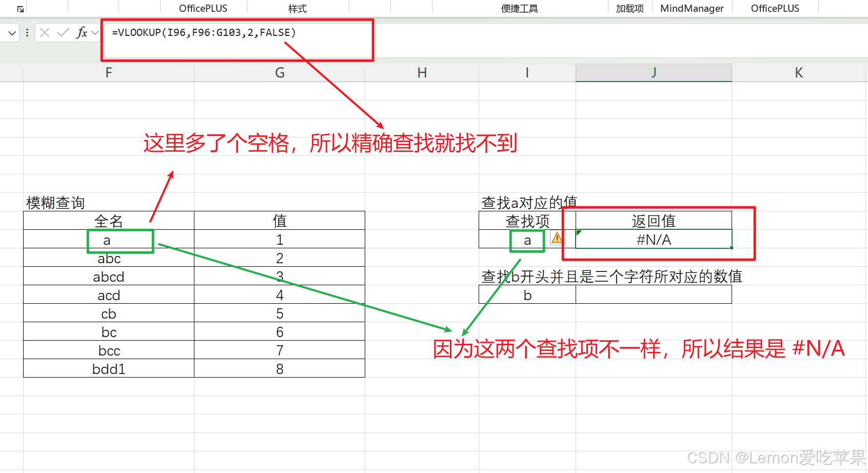Image resolution: width=868 pixels, height=473 pixels.
Task: Select the lookup cell containing b
Action: tap(527, 294)
